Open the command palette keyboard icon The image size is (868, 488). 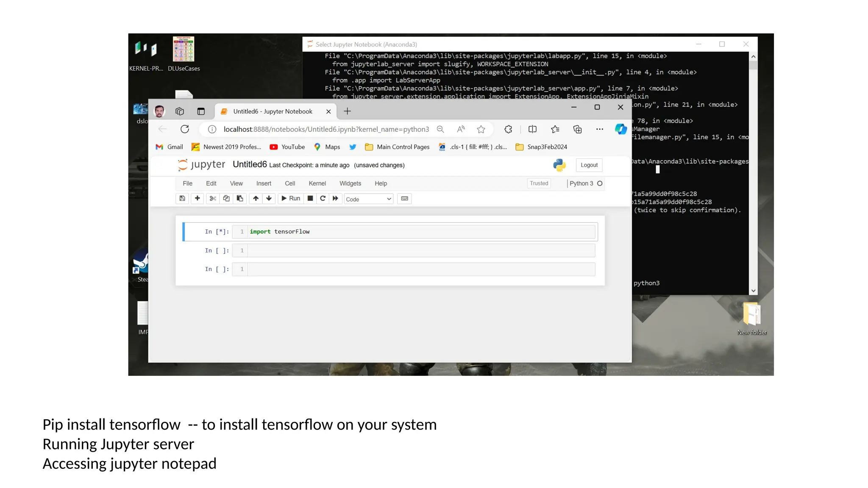[x=404, y=198]
